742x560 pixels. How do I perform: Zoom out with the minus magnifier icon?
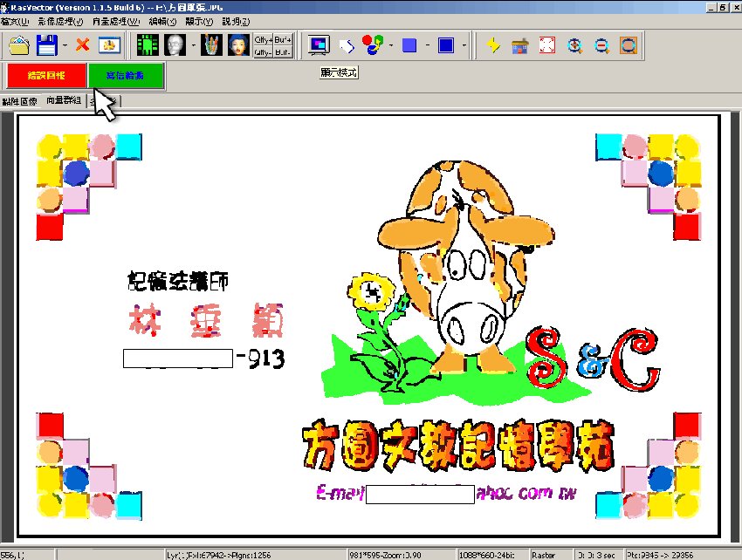[601, 46]
